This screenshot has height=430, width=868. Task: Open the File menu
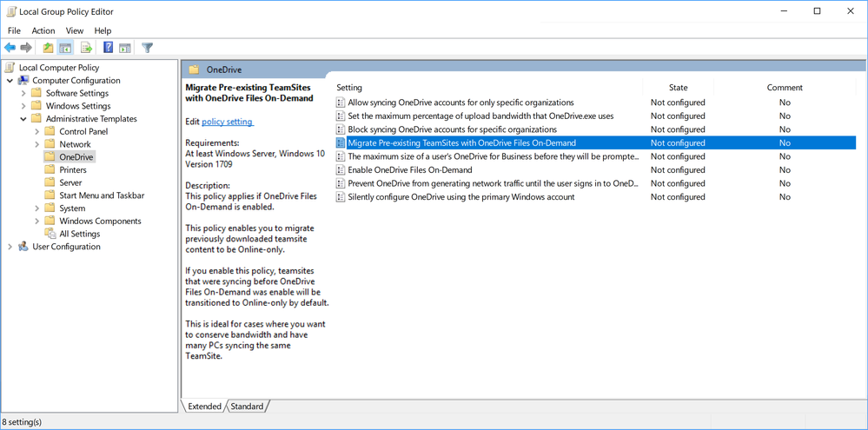coord(15,31)
